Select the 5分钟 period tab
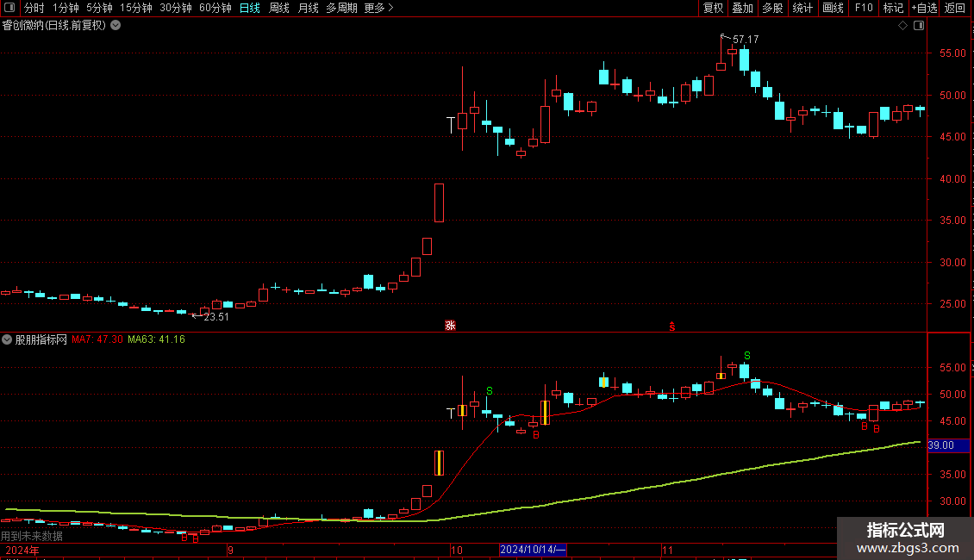Screen dimensions: 974x560 pos(99,8)
